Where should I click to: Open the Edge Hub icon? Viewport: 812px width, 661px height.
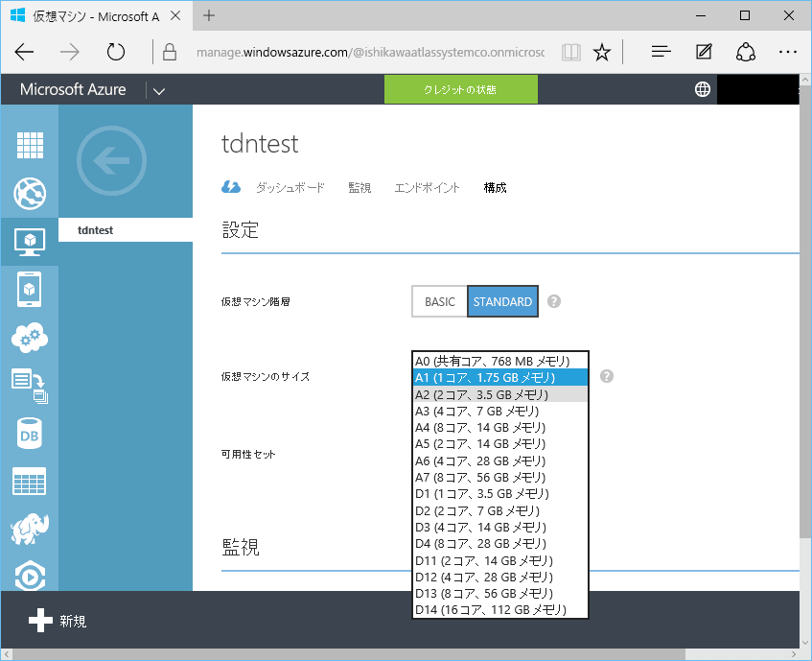click(x=661, y=52)
